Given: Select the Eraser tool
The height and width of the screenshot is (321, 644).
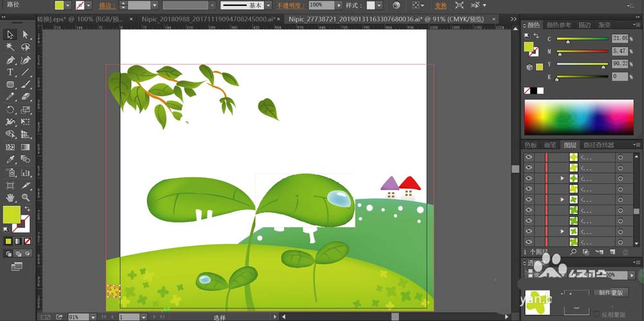Looking at the screenshot, I should pos(26,97).
